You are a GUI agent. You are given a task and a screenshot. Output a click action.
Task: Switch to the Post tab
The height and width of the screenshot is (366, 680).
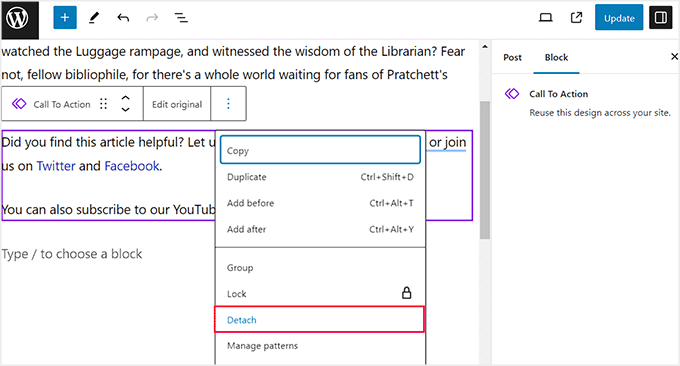(x=512, y=57)
